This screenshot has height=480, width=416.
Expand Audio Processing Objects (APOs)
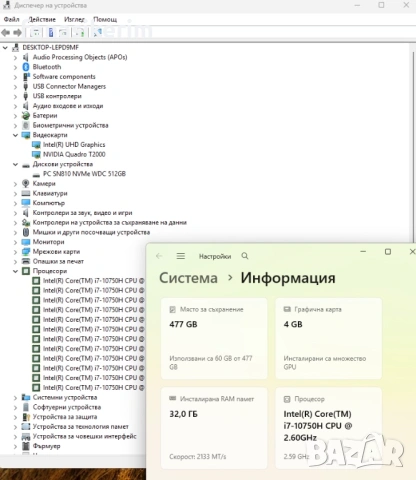pos(15,57)
